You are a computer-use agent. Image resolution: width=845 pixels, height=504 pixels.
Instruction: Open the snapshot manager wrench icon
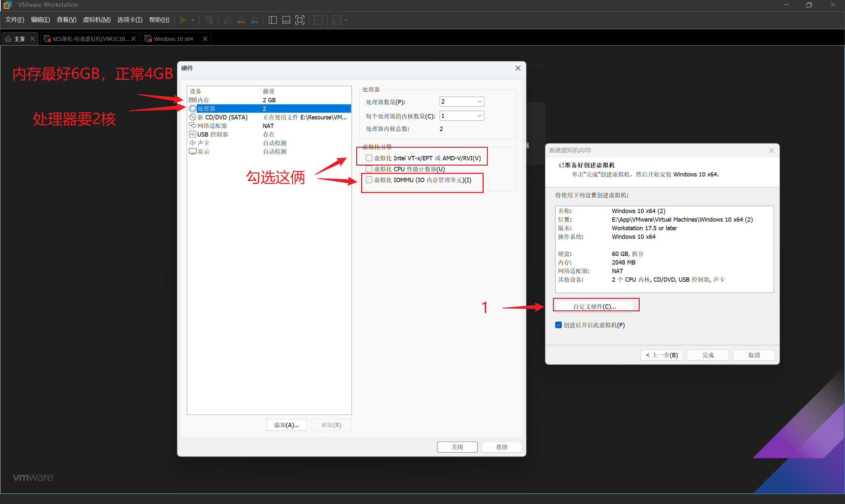(254, 20)
